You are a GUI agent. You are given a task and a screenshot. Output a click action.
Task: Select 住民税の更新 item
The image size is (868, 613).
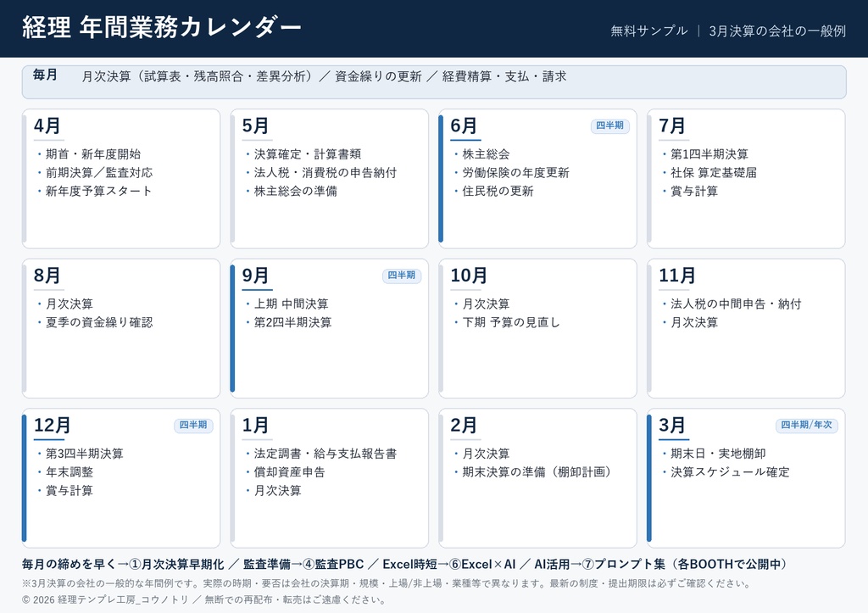[x=498, y=191]
